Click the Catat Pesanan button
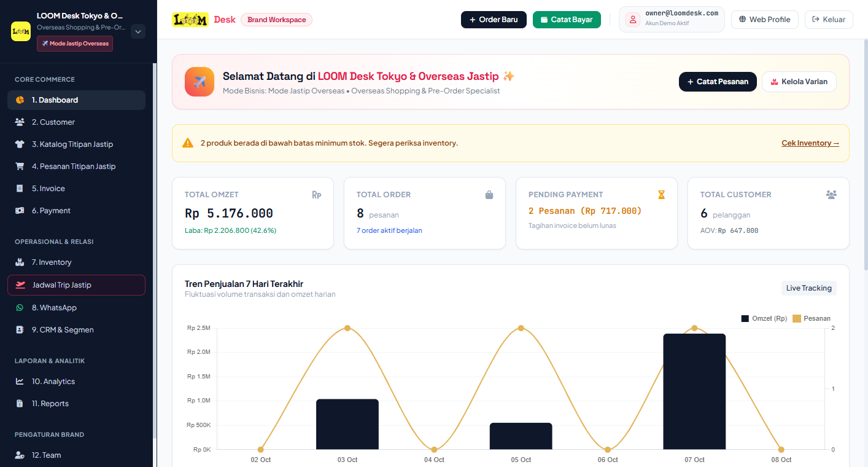 (718, 82)
